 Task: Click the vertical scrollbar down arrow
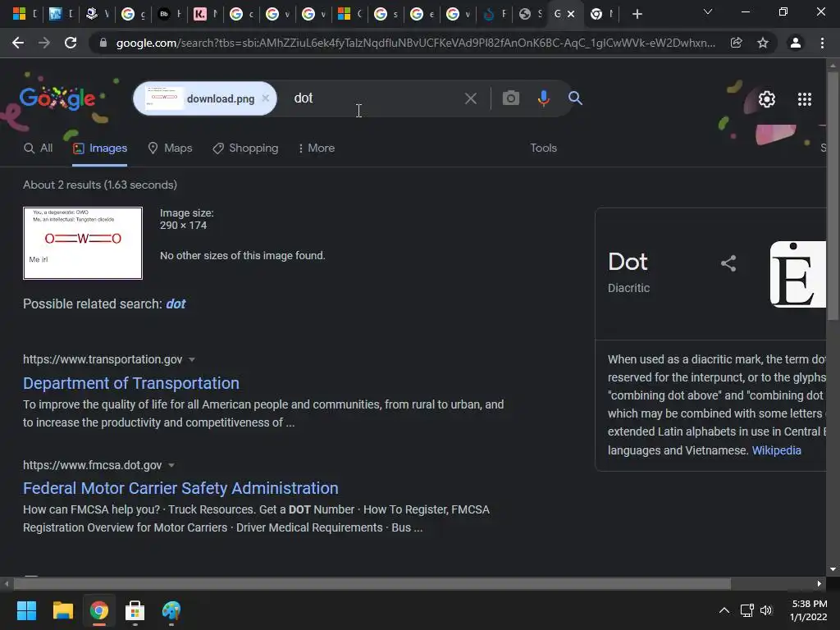(833, 569)
